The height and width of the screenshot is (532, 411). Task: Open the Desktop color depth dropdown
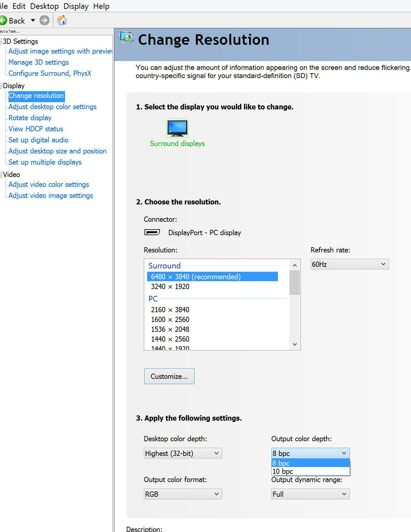tap(183, 453)
